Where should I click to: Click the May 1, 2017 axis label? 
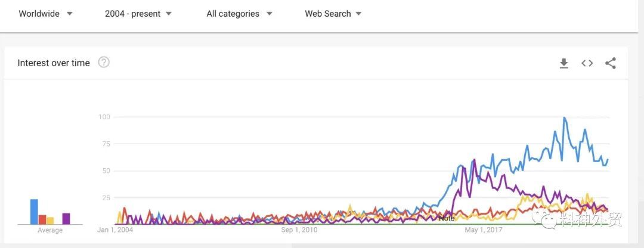point(484,230)
